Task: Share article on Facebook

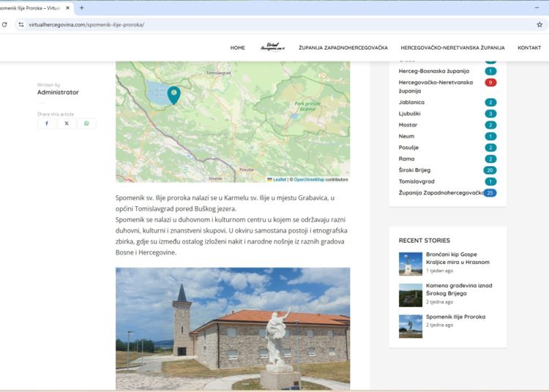Action: pyautogui.click(x=47, y=124)
